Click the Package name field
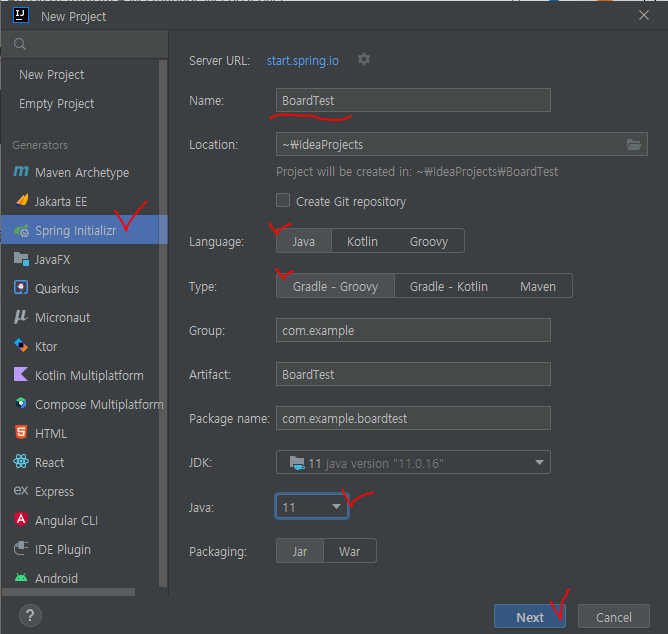668x634 pixels. click(413, 418)
